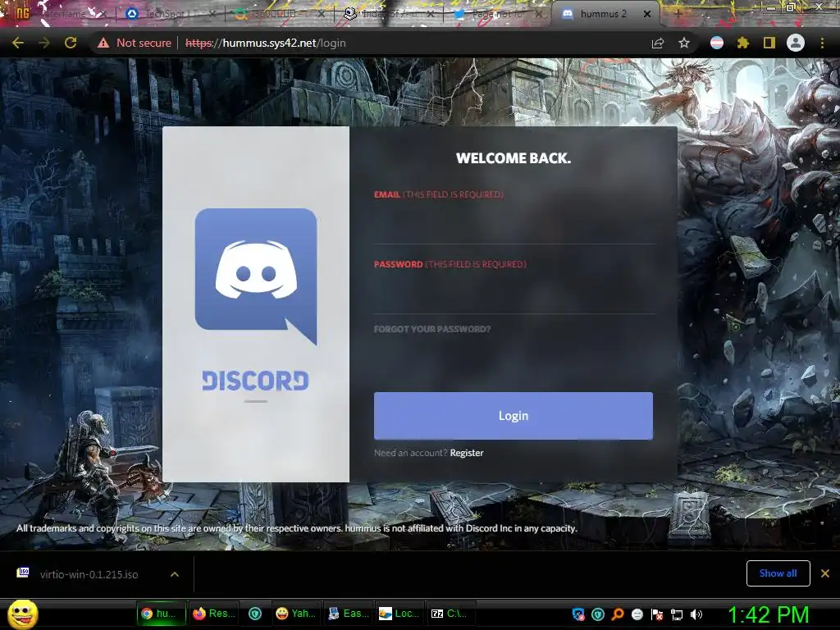Switch to the Twitter Page not found tab
The height and width of the screenshot is (630, 840).
[x=497, y=14]
